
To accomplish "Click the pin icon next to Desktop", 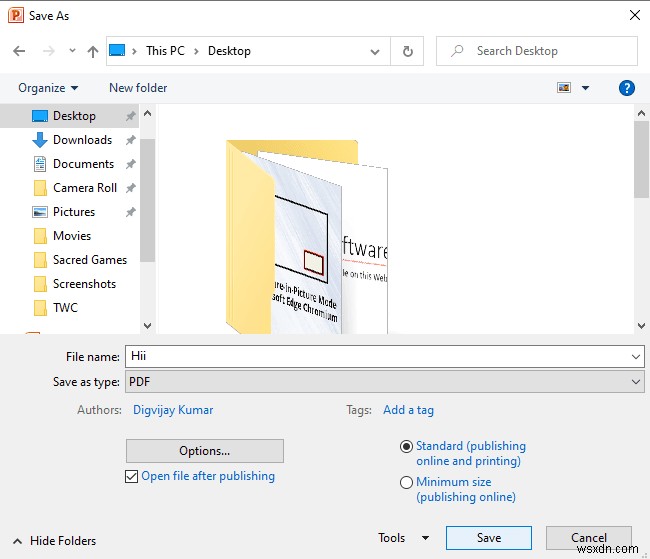I will 131,116.
